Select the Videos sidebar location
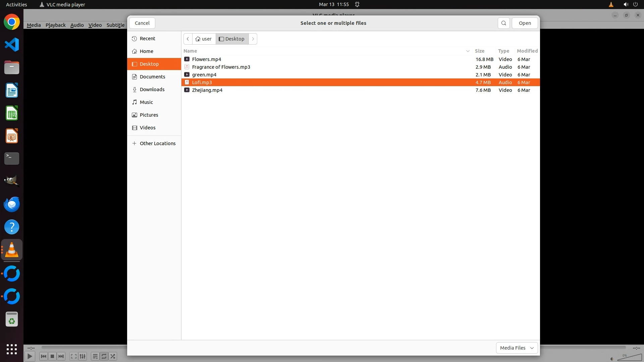 [148, 128]
